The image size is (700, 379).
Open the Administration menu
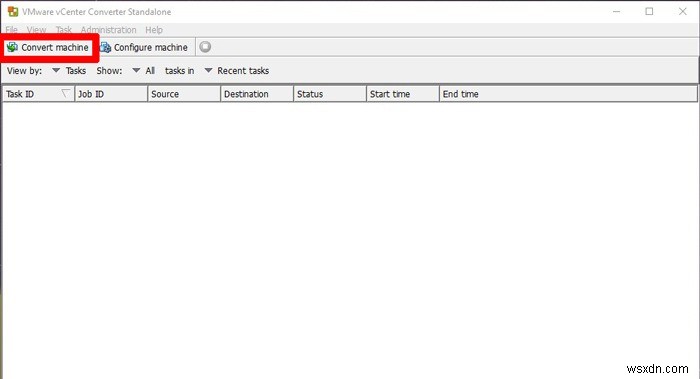pos(108,30)
